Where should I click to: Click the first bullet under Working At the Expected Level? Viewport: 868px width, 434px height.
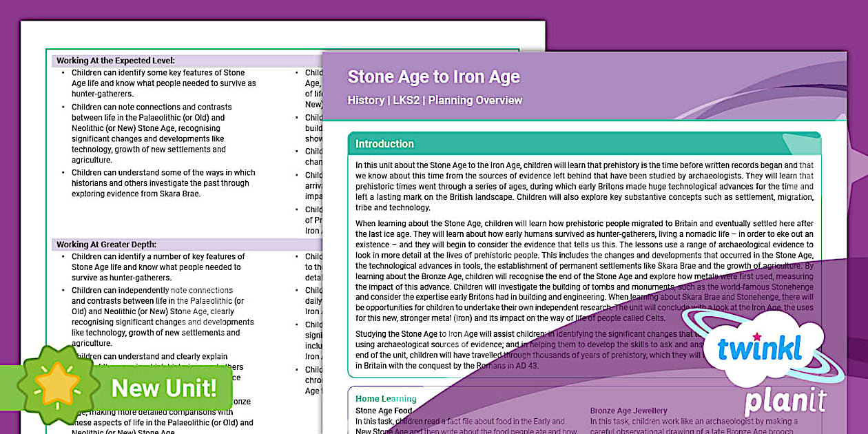pos(163,83)
